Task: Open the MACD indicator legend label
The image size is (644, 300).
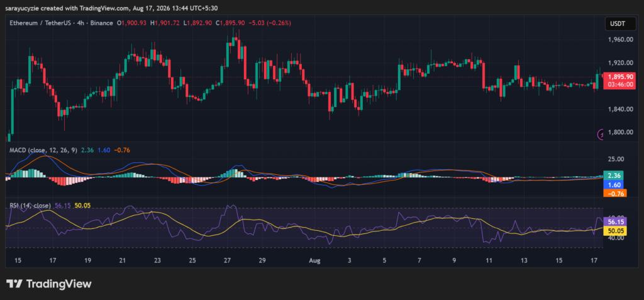Action: tap(43, 150)
